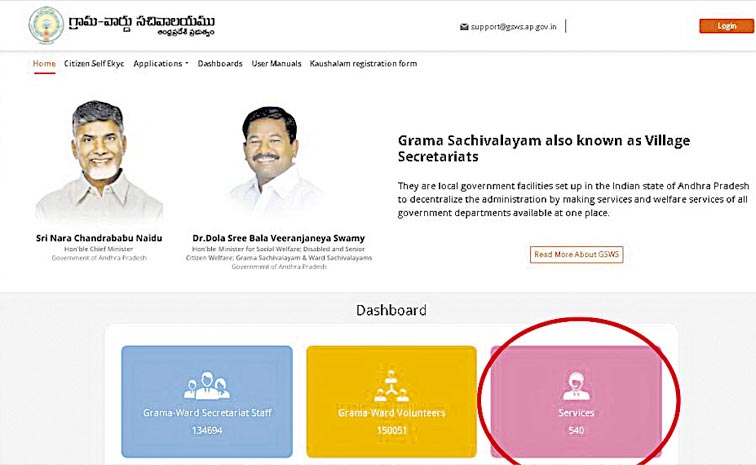The image size is (756, 465).
Task: Expand the Applications dropdown menu
Action: click(x=161, y=64)
